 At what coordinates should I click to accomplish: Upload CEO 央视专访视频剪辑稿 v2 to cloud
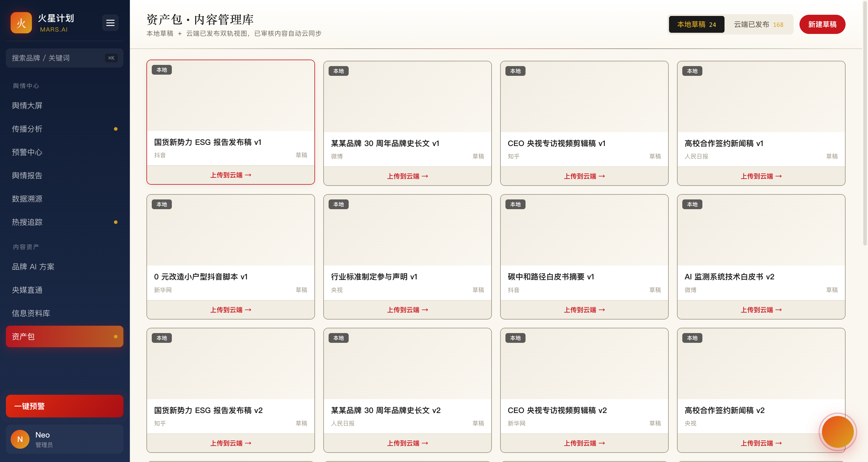[x=584, y=443]
